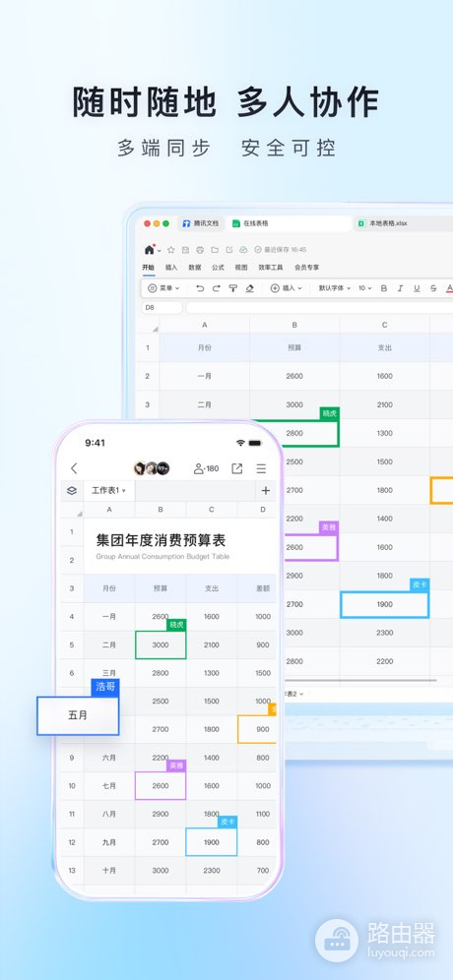Click row 13 header on phone sheet
This screenshot has width=453, height=980.
click(72, 871)
